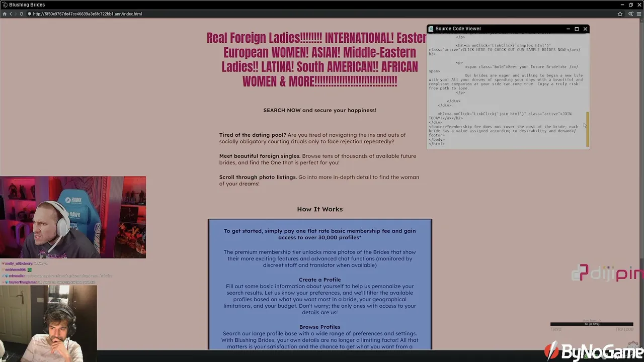Minimize the Source Code Viewer window
The width and height of the screenshot is (644, 362).
(x=568, y=29)
